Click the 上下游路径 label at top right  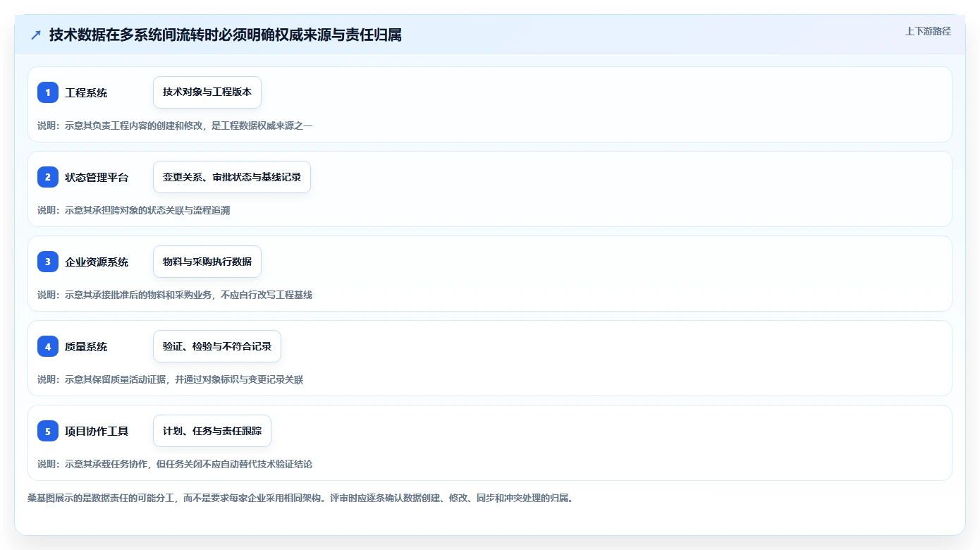pos(928,31)
